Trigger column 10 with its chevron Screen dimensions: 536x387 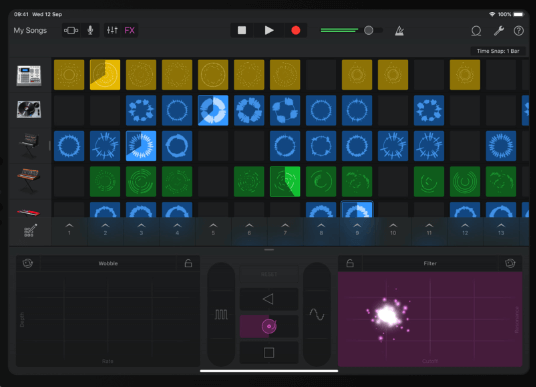393,229
